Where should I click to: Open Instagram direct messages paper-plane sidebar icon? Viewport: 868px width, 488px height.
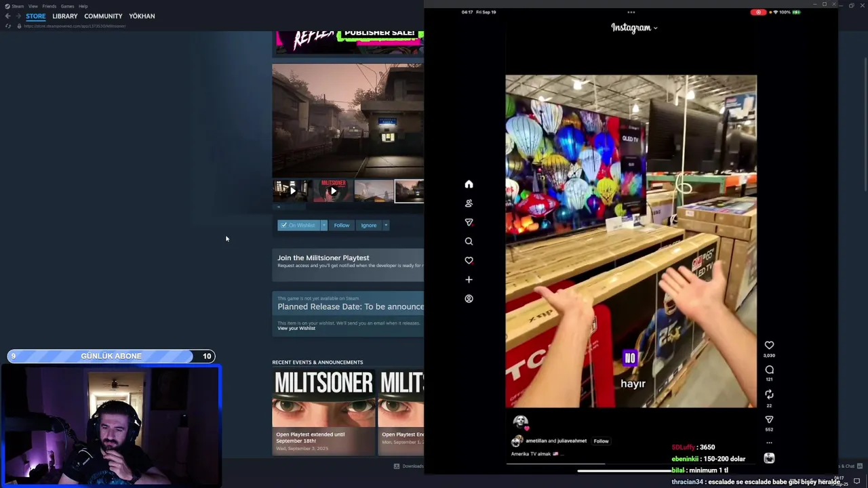click(x=469, y=222)
